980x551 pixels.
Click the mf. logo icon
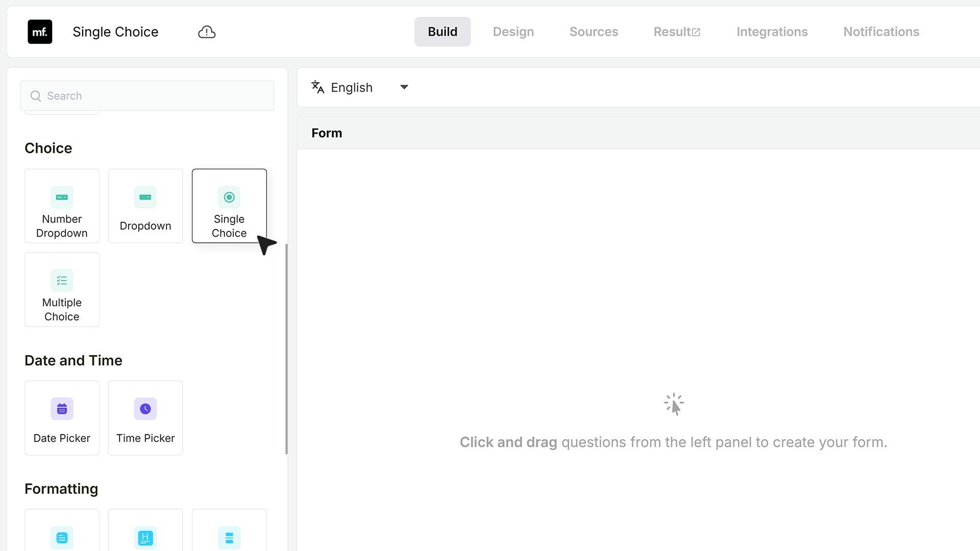(x=40, y=32)
